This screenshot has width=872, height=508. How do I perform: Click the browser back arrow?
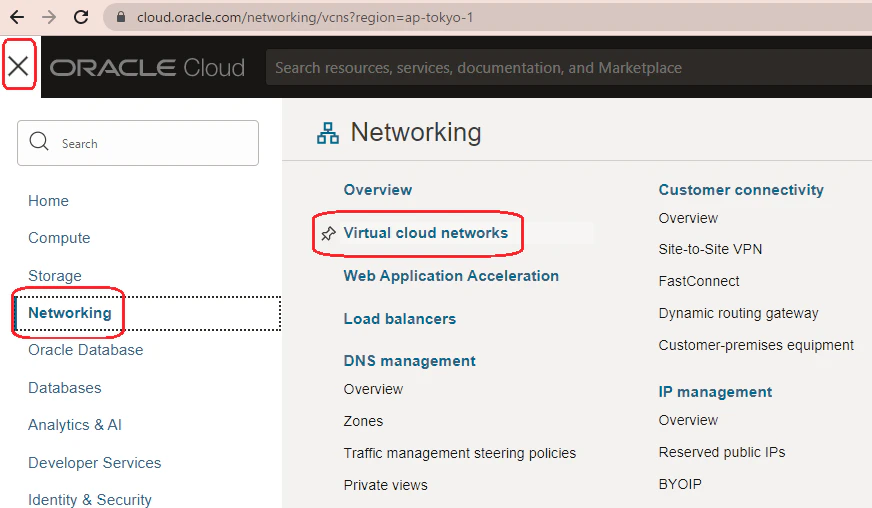click(17, 17)
